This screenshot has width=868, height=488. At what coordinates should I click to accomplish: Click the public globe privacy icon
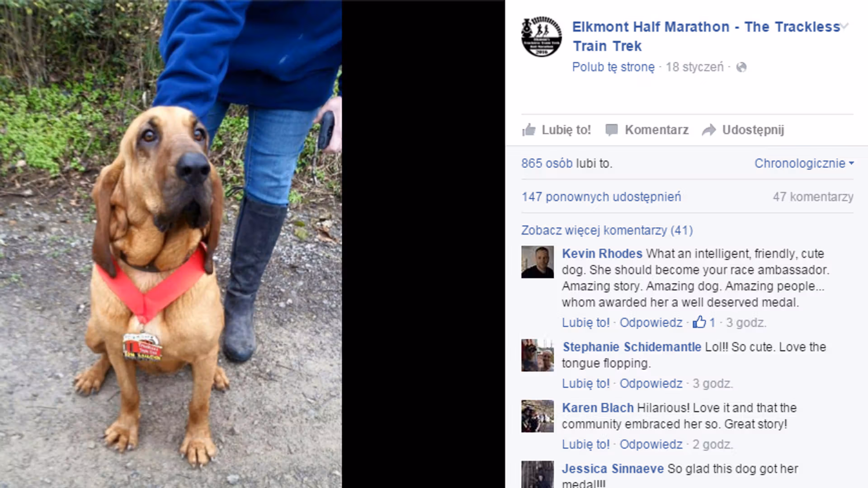(x=741, y=67)
